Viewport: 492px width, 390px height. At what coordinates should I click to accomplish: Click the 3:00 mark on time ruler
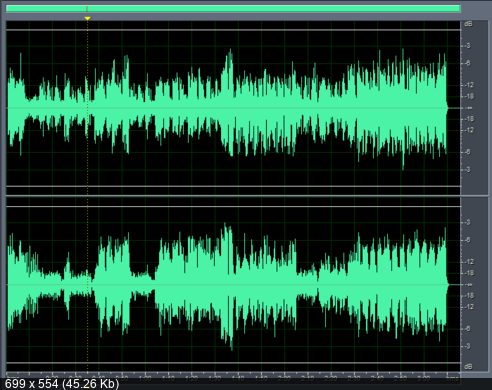[424, 378]
